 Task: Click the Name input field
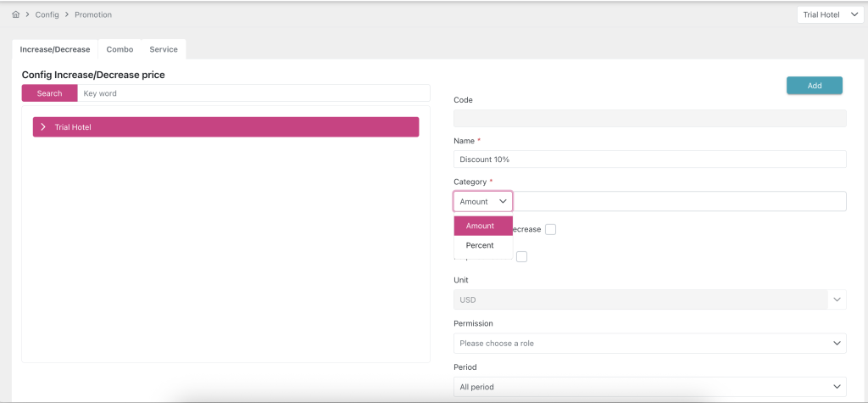(x=649, y=160)
